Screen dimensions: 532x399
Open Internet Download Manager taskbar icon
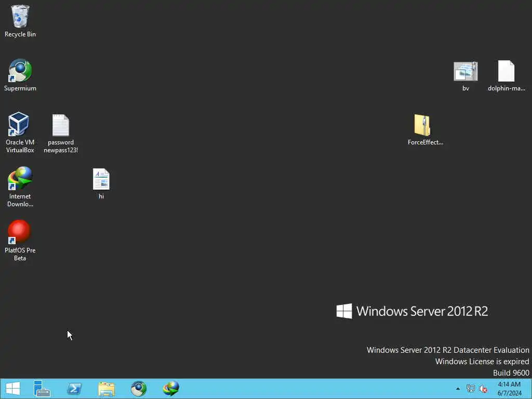(170, 389)
